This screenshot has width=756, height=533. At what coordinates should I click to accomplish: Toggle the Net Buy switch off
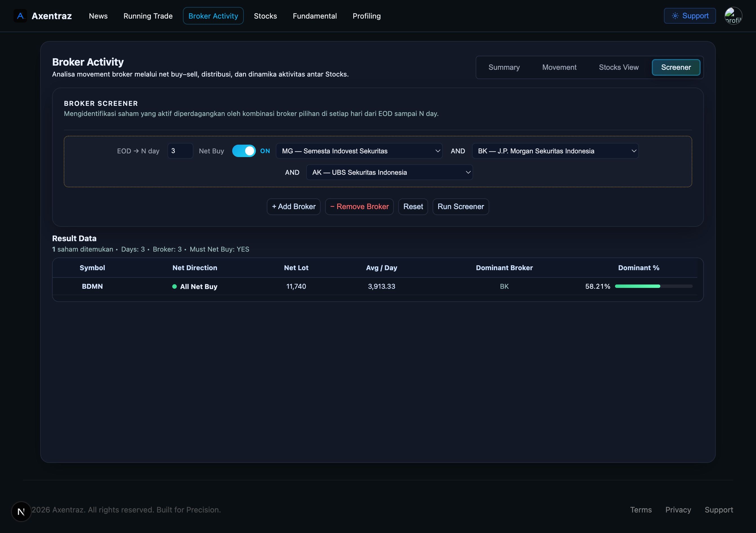244,151
